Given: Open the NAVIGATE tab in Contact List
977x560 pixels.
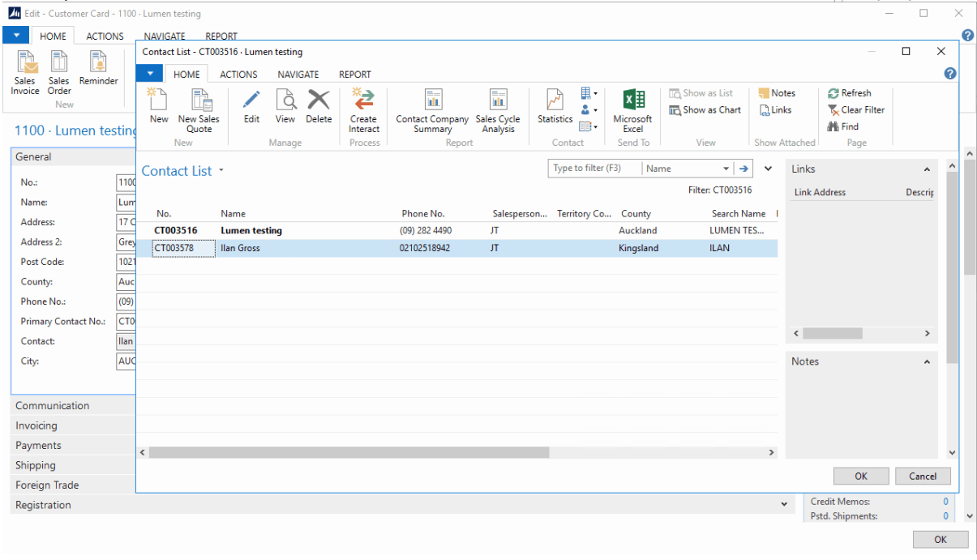Looking at the screenshot, I should point(298,75).
